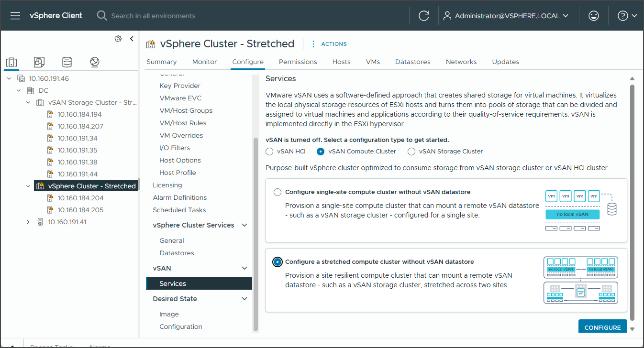This screenshot has width=644, height=348.
Task: Switch to VMs and Templates inventory view
Action: coord(39,62)
